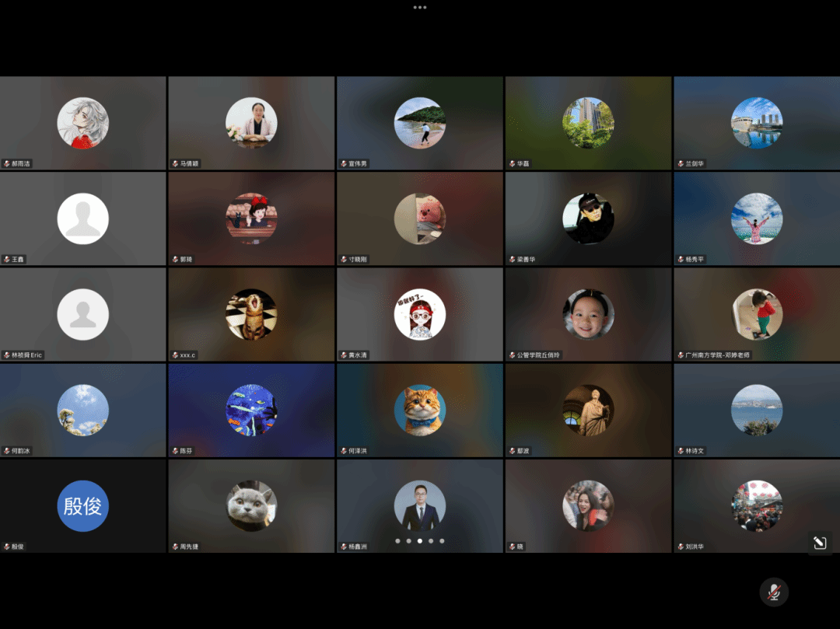Click the orange cat avatar of 何泽洪
The height and width of the screenshot is (629, 840).
pyautogui.click(x=420, y=411)
